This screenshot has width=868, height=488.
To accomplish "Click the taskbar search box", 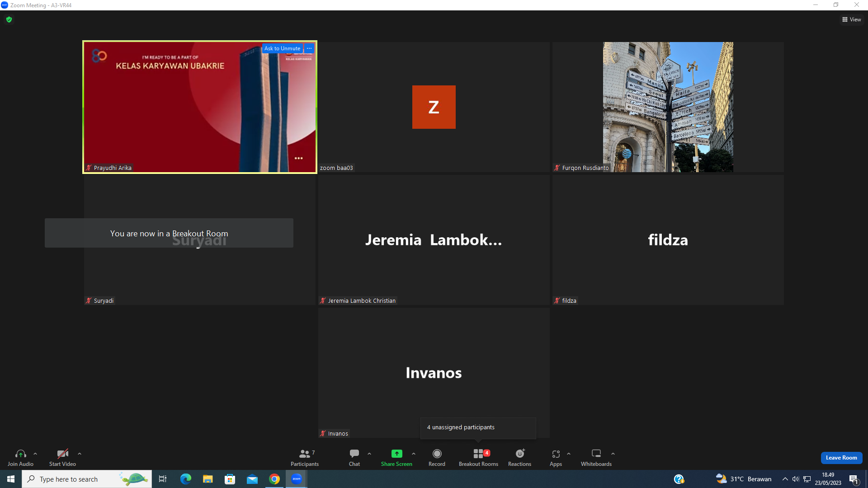I will point(87,479).
